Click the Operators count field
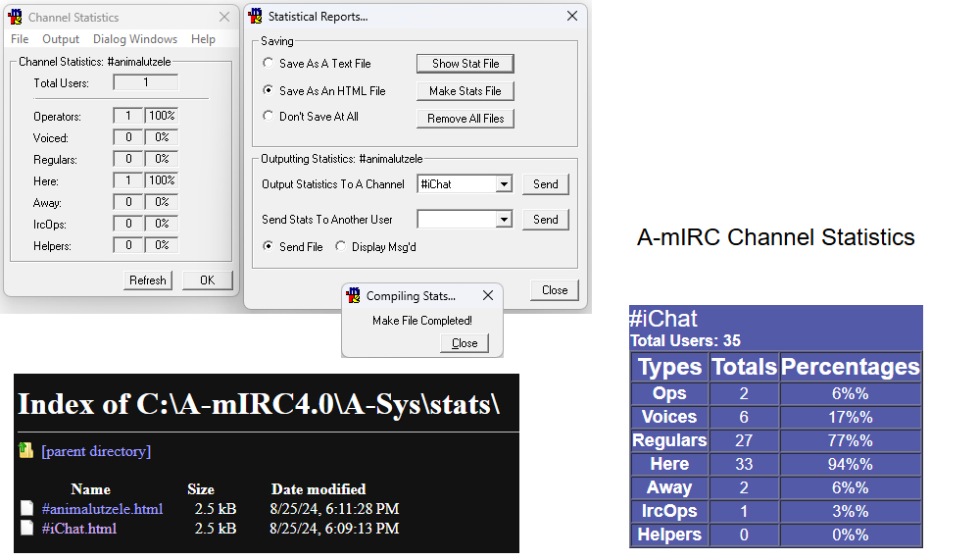 [x=128, y=115]
